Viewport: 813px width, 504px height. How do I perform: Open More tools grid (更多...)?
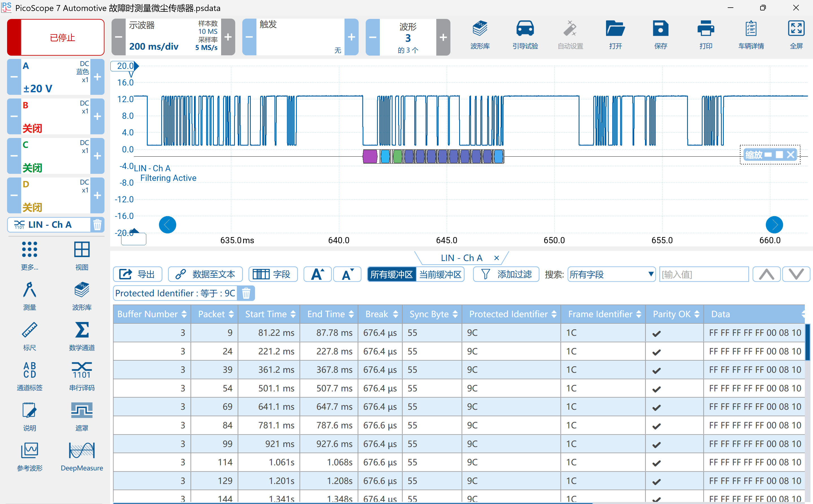click(30, 256)
